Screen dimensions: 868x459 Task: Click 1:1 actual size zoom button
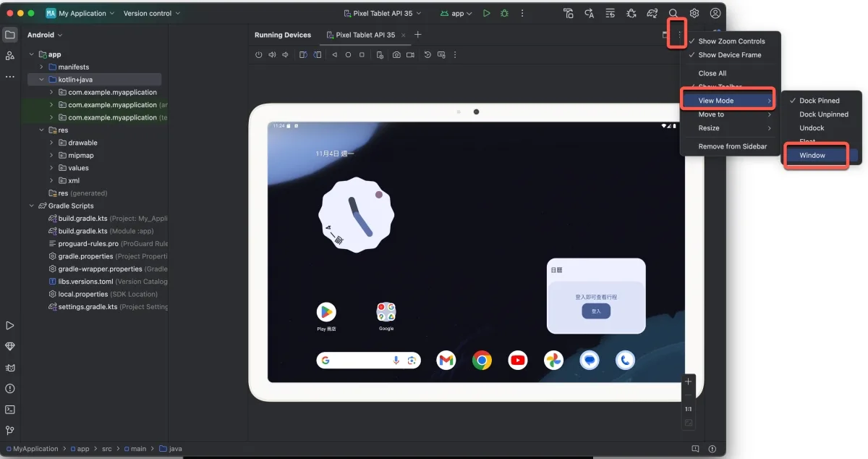click(x=689, y=409)
